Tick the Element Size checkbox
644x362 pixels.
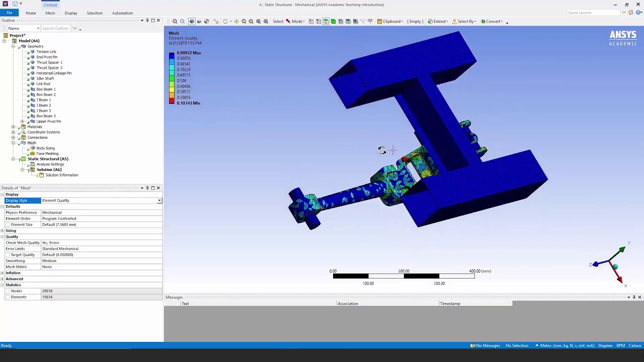(x=8, y=225)
